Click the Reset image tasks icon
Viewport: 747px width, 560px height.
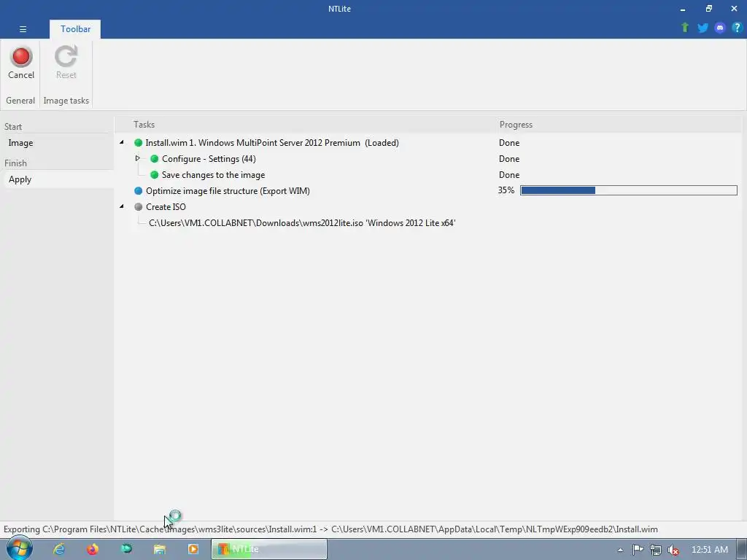tap(66, 63)
